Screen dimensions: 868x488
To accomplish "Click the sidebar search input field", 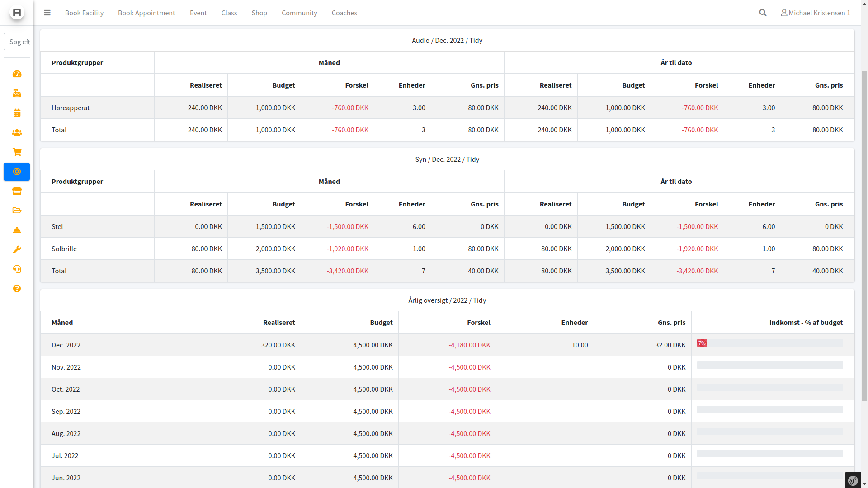I will (18, 42).
